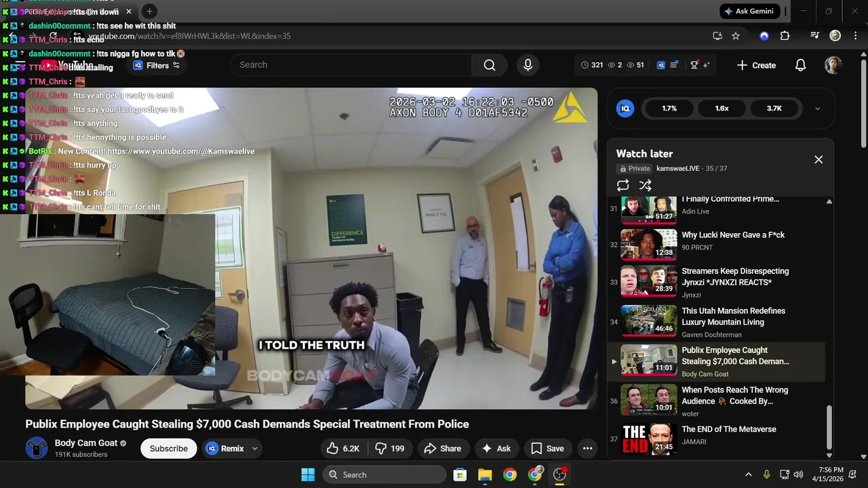Share this video
The width and height of the screenshot is (868, 488).
point(443,448)
